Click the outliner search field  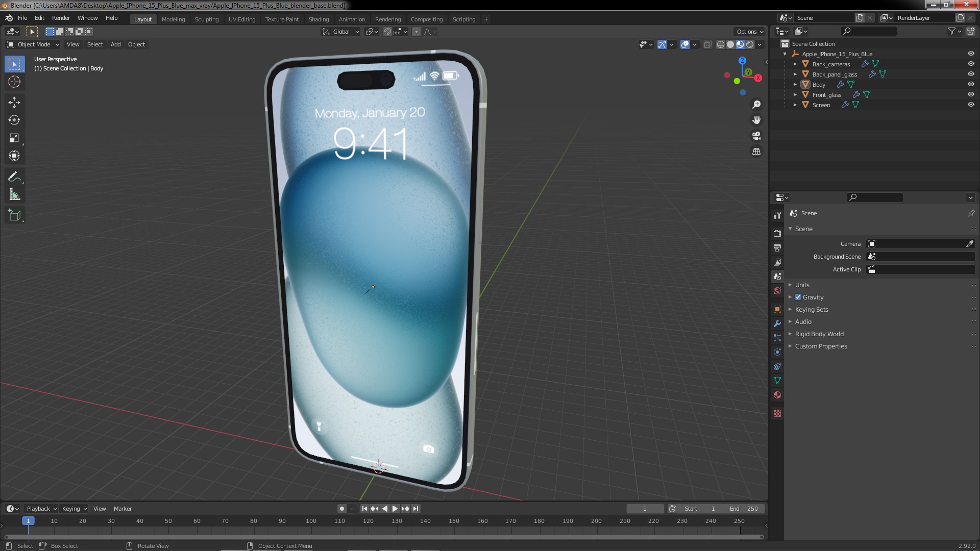[x=869, y=31]
